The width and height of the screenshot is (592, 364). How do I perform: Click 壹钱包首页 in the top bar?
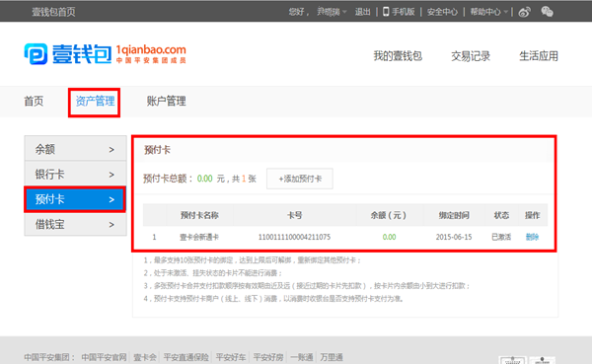click(53, 12)
